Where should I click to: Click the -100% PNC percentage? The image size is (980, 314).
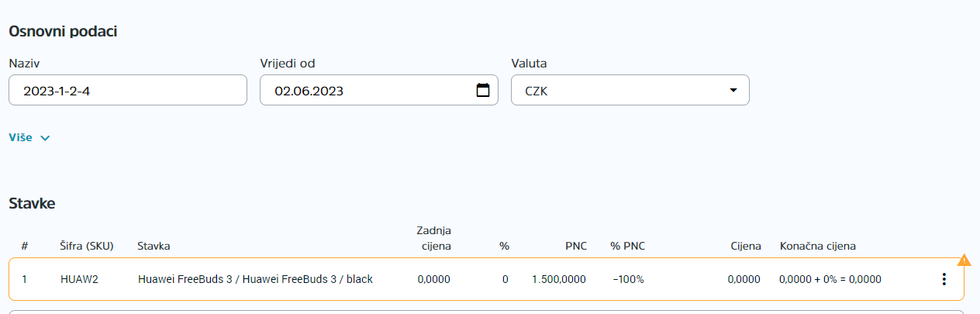coord(628,279)
